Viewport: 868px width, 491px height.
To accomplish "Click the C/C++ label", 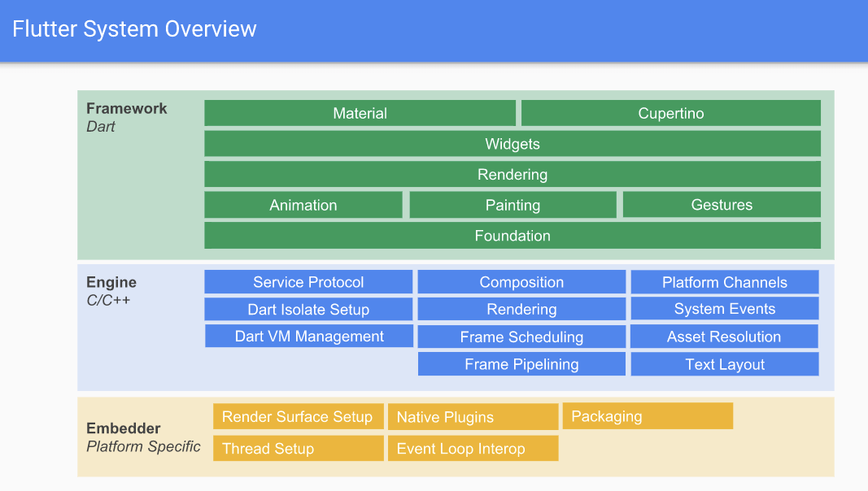I will point(108,300).
